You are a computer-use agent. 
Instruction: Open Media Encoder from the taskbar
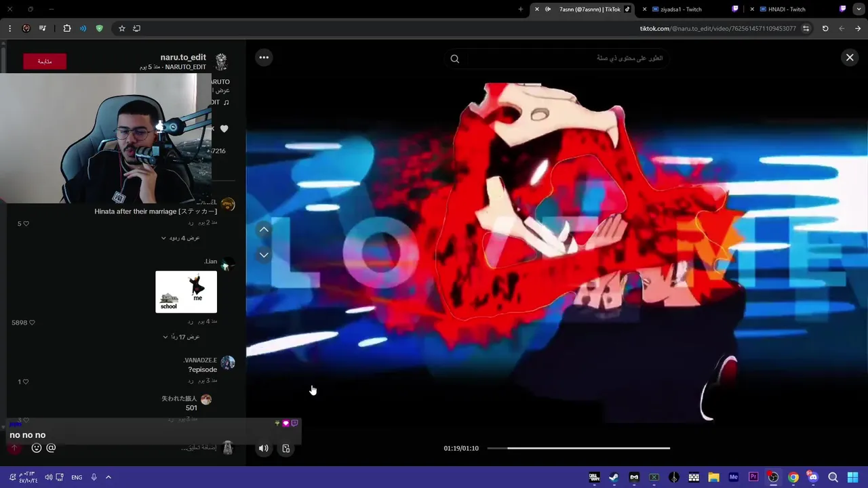733,477
